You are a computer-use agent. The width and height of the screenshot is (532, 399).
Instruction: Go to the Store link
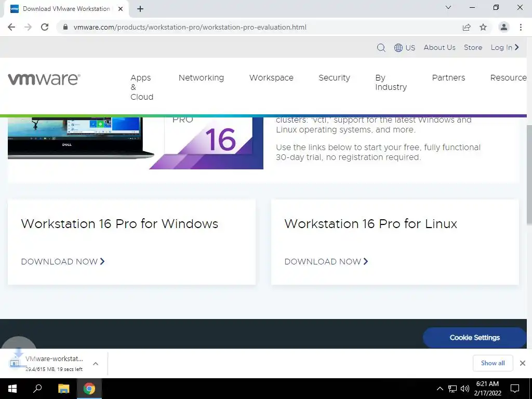(473, 47)
